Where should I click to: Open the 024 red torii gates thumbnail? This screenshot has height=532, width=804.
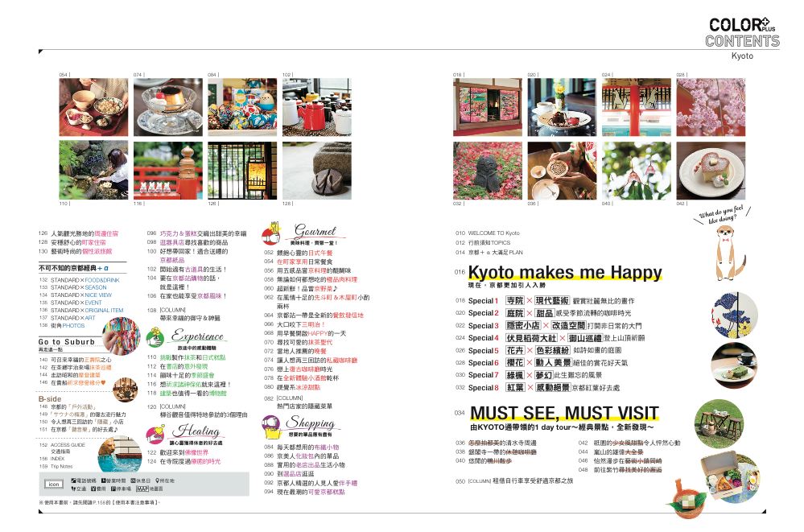(x=637, y=107)
